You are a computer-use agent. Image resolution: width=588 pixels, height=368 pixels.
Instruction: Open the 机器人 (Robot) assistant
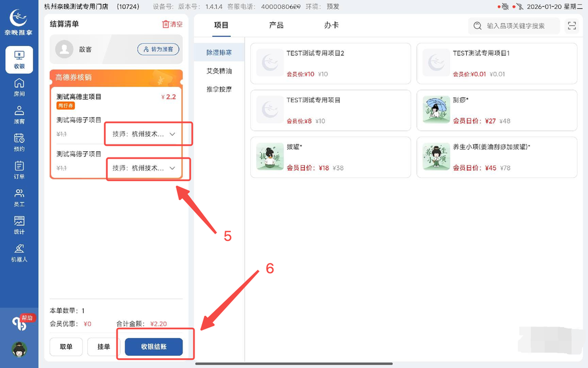click(19, 251)
